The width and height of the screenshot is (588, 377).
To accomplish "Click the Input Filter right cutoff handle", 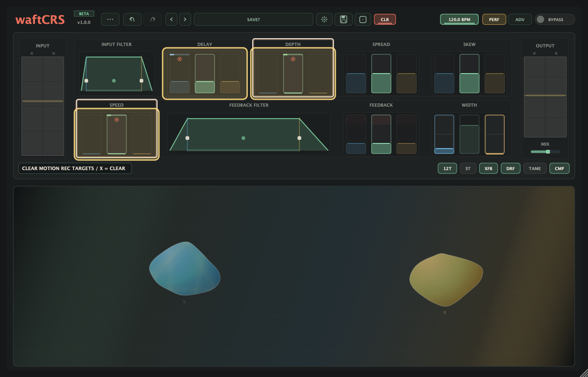I will (141, 80).
